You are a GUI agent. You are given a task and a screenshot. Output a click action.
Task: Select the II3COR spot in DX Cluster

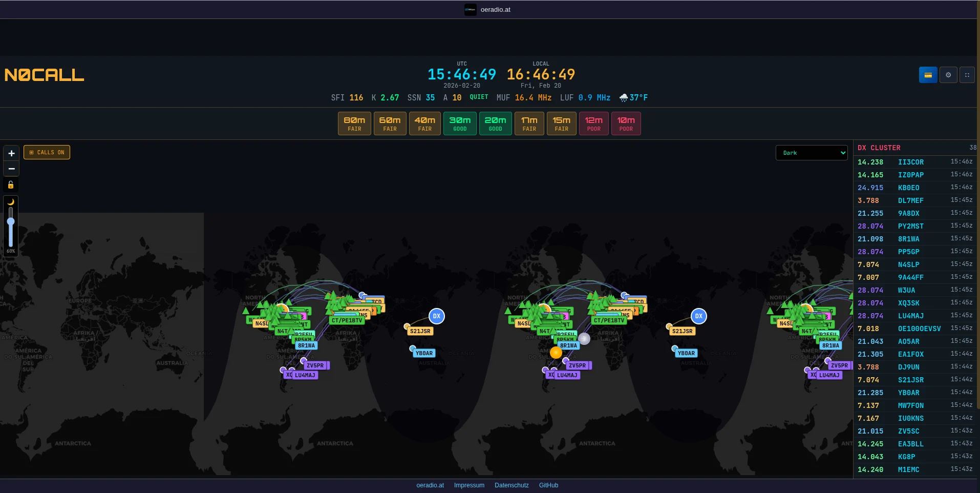click(910, 162)
